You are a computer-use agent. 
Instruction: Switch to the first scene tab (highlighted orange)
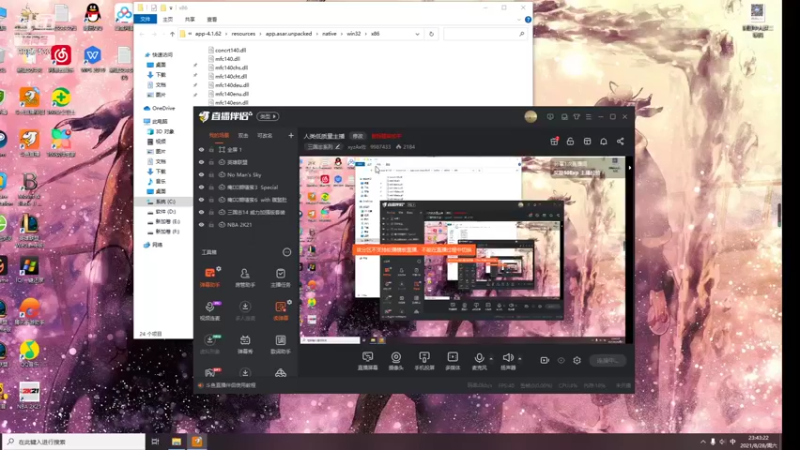pos(219,136)
